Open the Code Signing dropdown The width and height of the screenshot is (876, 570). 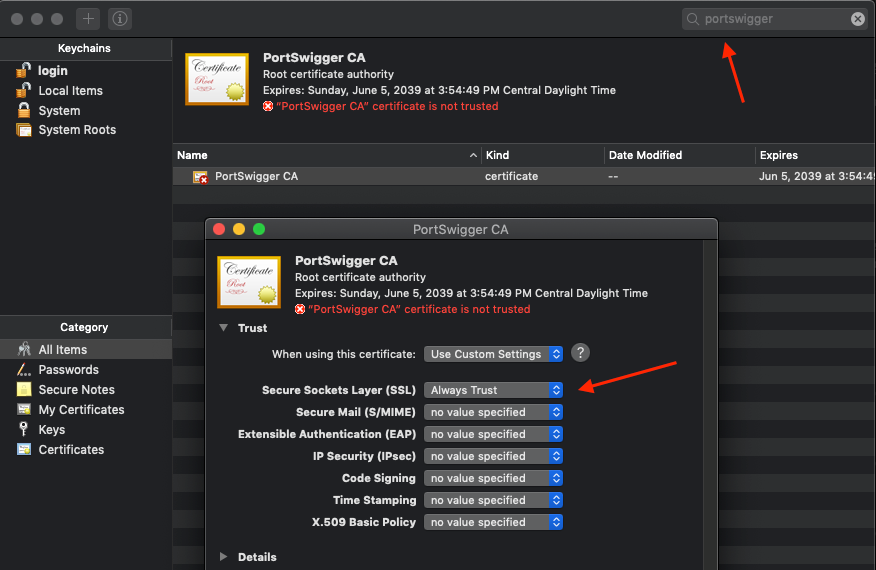[x=493, y=478]
